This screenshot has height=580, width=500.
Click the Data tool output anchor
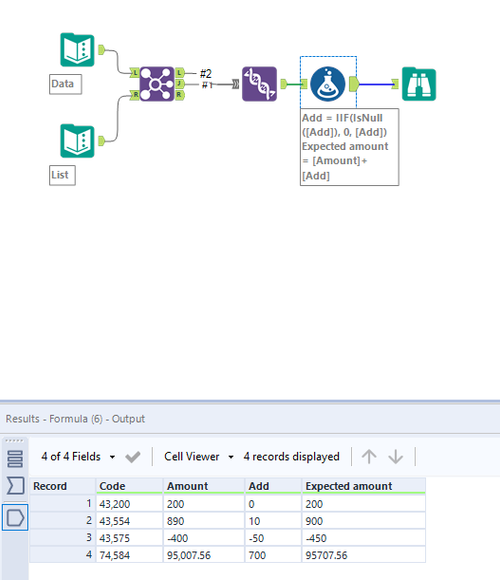pyautogui.click(x=101, y=50)
